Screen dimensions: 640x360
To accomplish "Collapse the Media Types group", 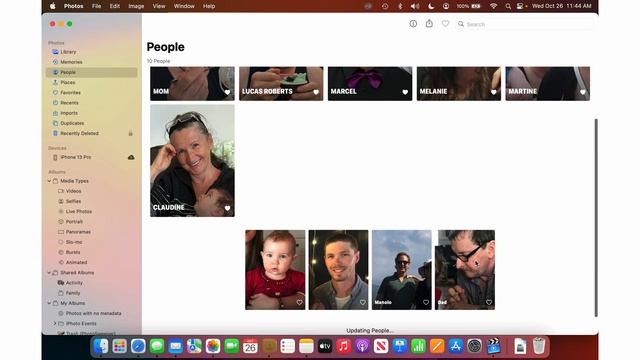I will 49,181.
